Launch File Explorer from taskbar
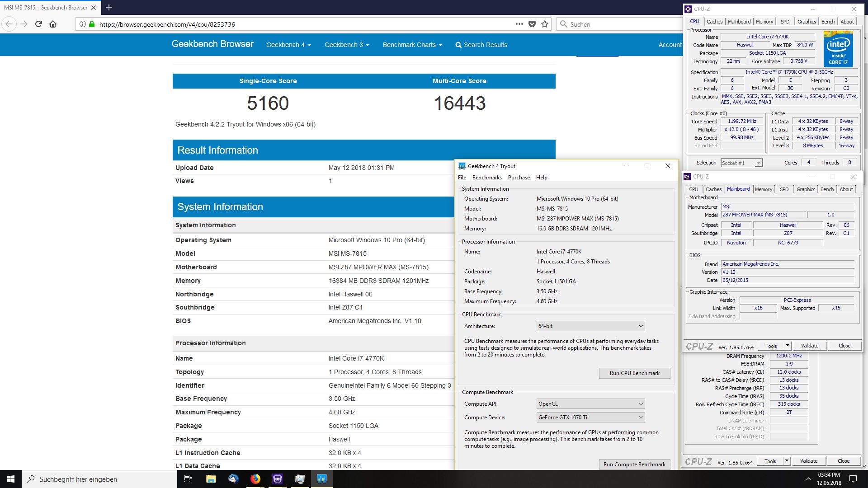 point(211,479)
